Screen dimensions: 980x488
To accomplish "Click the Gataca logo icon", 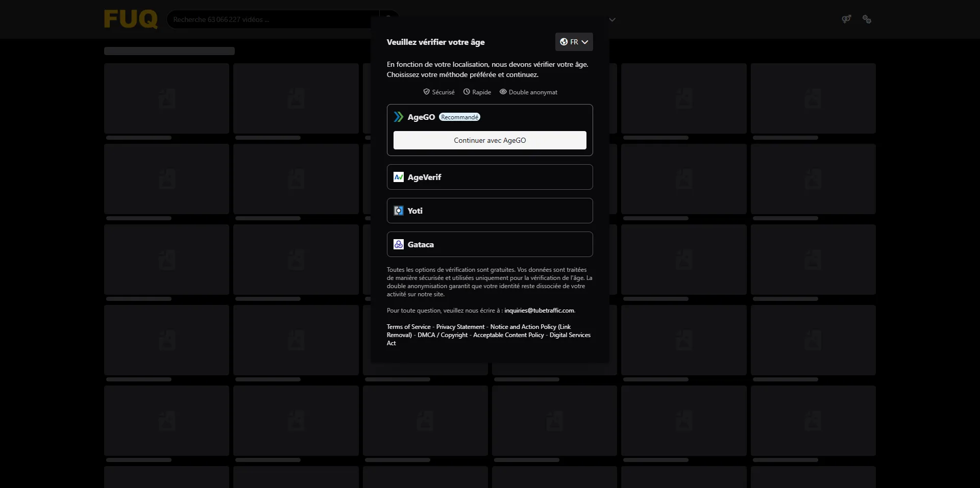I will click(399, 244).
